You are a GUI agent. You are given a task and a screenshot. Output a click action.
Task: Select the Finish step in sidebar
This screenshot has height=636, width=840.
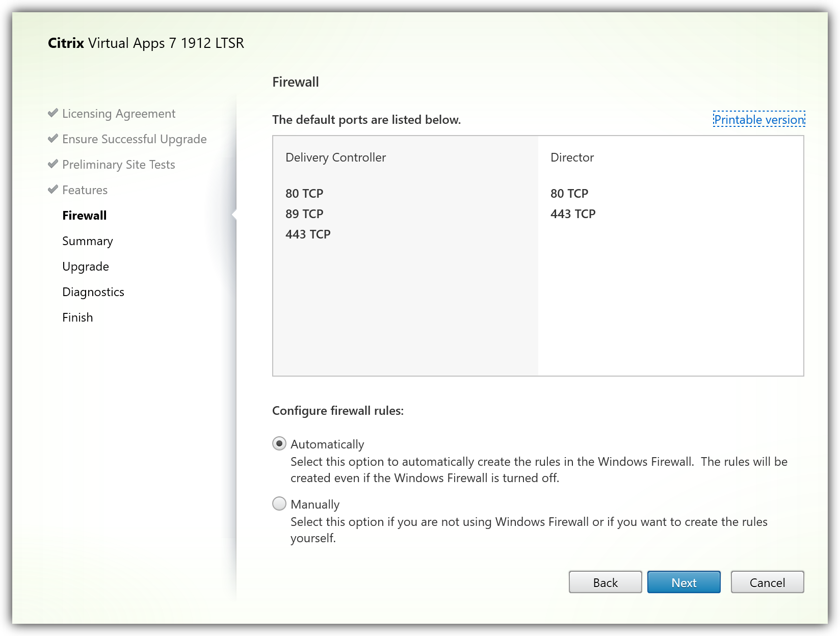click(x=77, y=317)
